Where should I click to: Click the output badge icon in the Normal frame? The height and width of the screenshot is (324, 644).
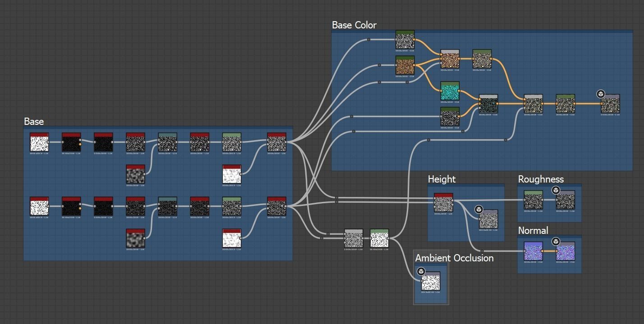coord(556,242)
